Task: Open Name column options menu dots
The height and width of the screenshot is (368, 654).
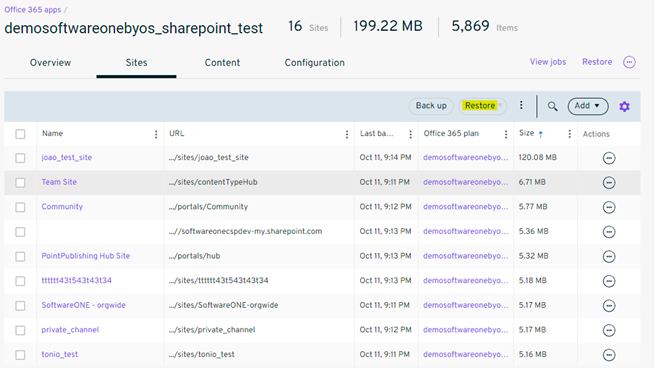Action: point(156,134)
